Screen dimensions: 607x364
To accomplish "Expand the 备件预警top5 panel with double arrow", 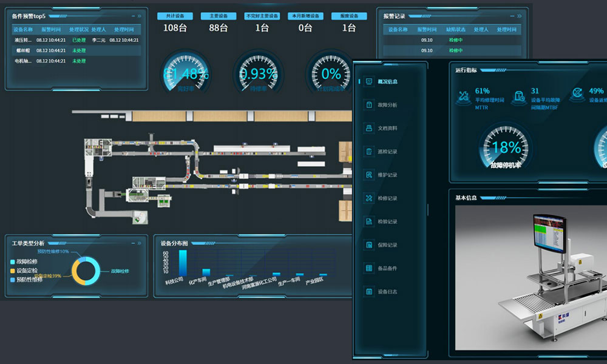I will pyautogui.click(x=140, y=16).
